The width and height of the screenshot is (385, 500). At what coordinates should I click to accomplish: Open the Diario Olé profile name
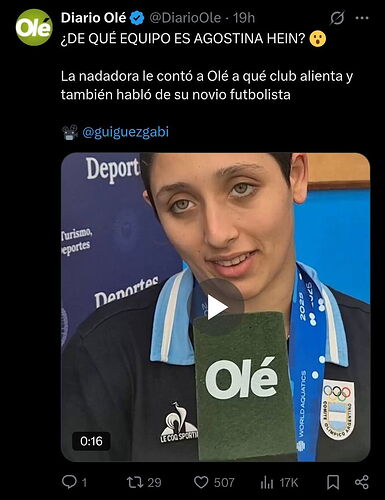[x=93, y=18]
